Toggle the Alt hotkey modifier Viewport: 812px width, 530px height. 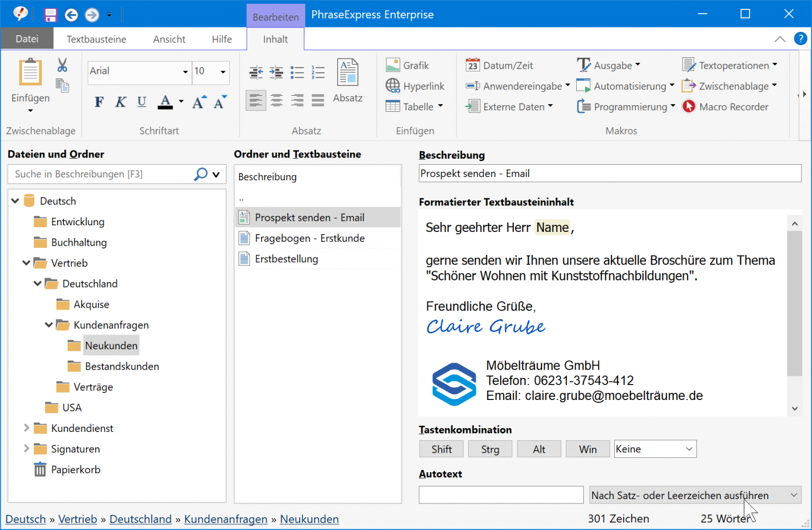click(539, 449)
